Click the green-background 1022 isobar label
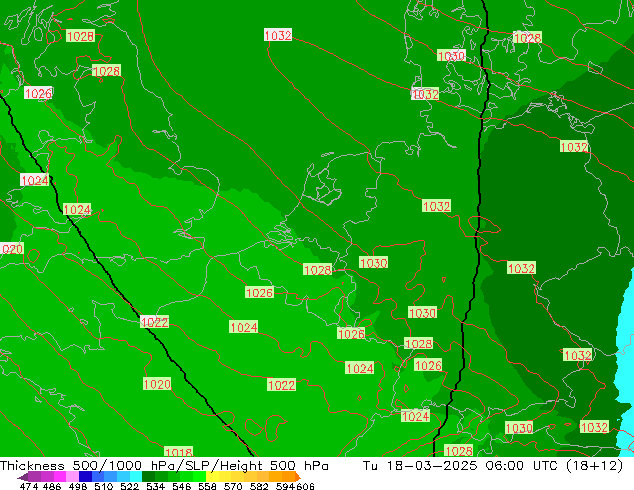The width and height of the screenshot is (634, 490). click(281, 385)
